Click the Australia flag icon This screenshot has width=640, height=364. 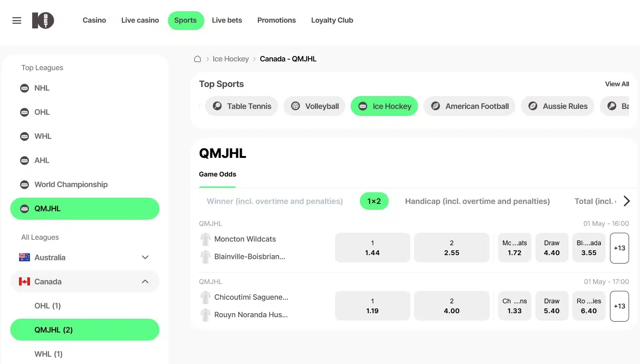(25, 257)
